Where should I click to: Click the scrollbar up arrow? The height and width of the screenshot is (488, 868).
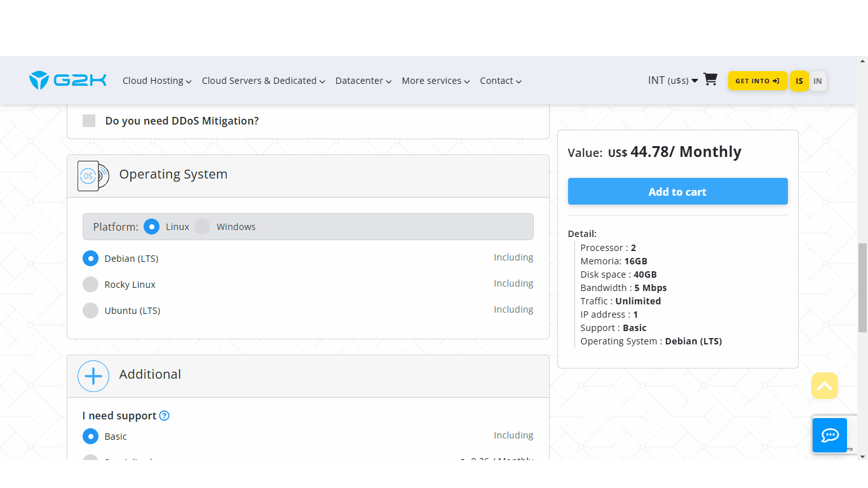[x=862, y=61]
